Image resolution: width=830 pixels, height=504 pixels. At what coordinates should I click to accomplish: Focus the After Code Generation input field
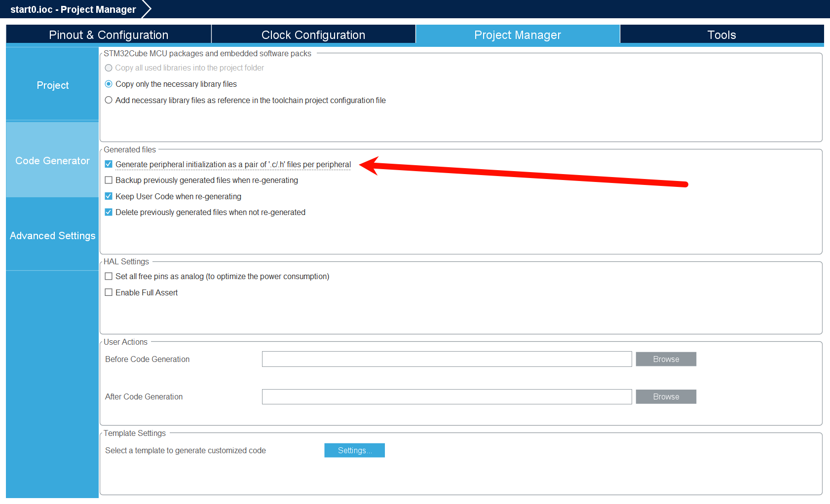pos(447,396)
